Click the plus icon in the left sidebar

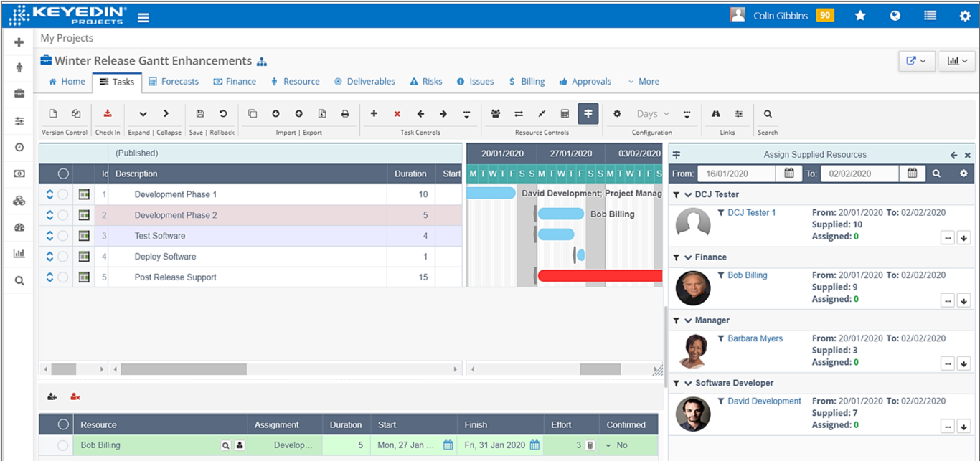point(19,42)
